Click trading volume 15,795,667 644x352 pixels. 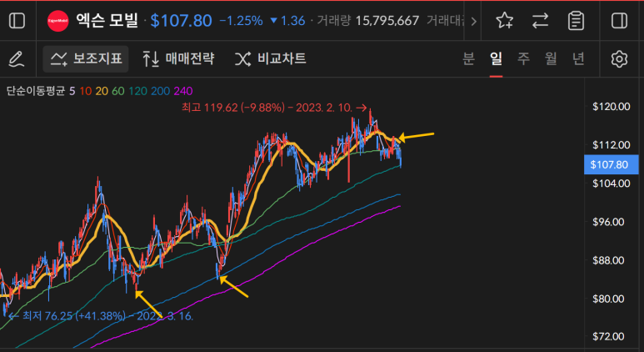[x=387, y=21]
